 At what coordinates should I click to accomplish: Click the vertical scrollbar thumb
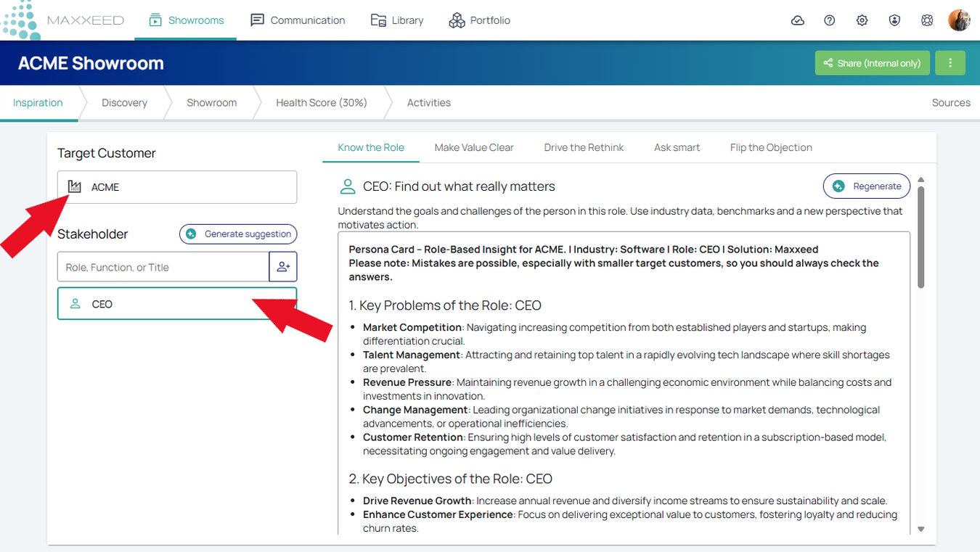tap(921, 238)
